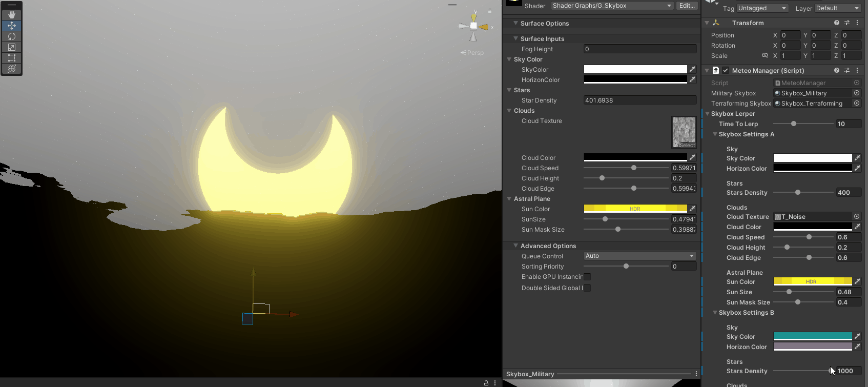Click the Persp projection label
This screenshot has width=868, height=387.
tap(475, 53)
